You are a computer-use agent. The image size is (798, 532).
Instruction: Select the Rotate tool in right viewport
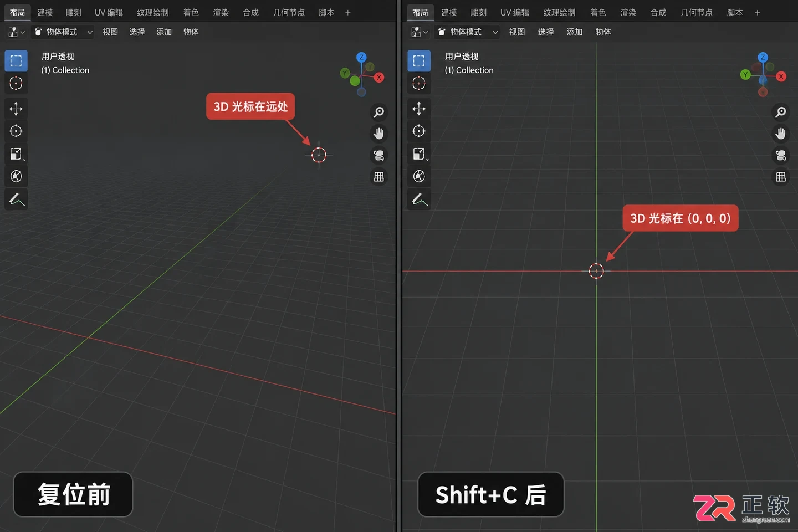click(x=419, y=131)
